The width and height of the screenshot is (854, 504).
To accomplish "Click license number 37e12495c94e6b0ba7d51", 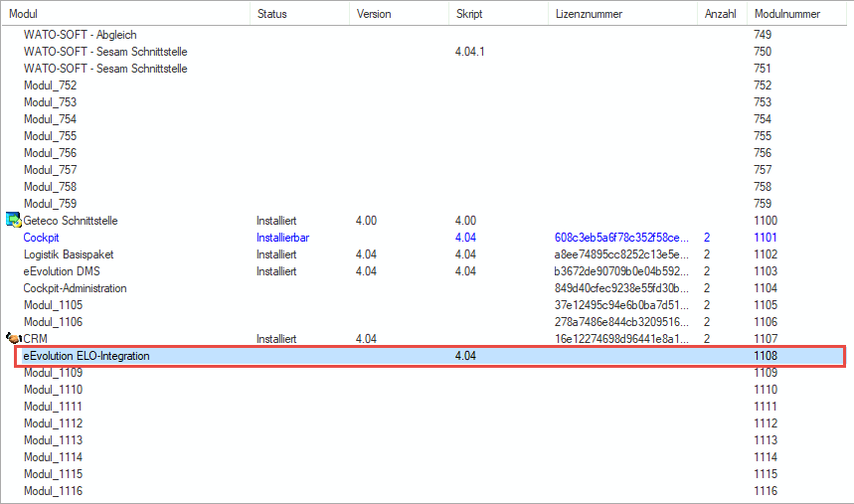I will point(621,304).
